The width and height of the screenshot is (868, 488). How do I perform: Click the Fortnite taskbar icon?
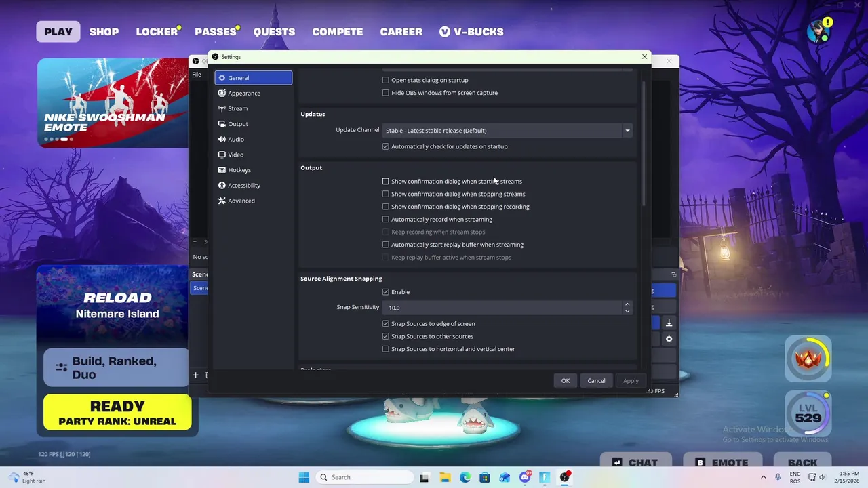tap(545, 477)
